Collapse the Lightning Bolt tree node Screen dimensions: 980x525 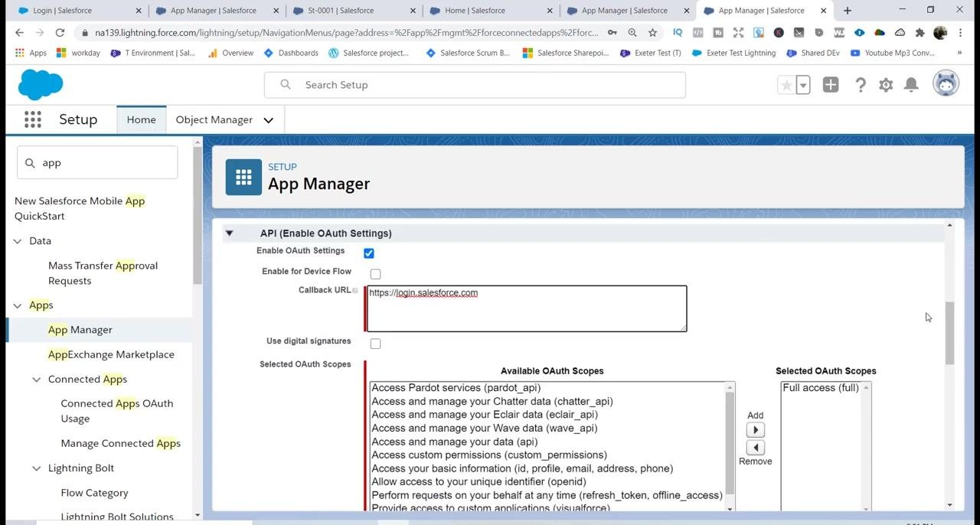37,468
